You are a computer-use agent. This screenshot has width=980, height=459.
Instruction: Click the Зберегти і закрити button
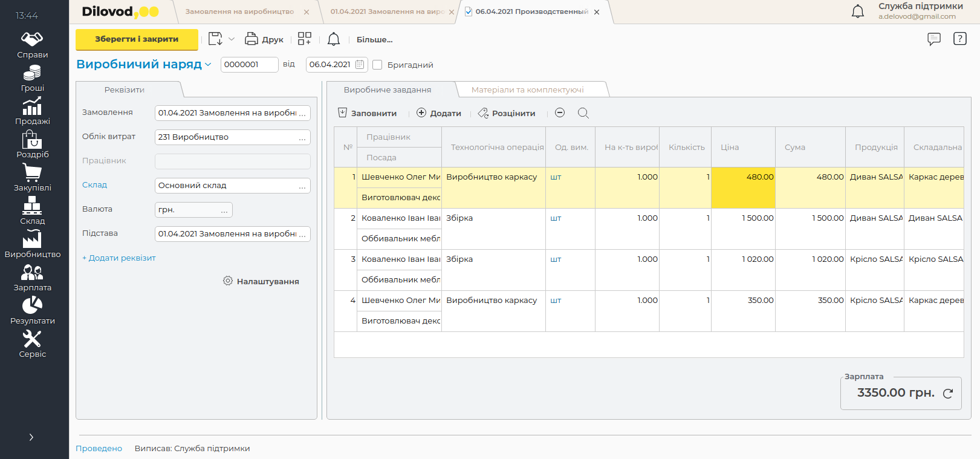point(137,39)
